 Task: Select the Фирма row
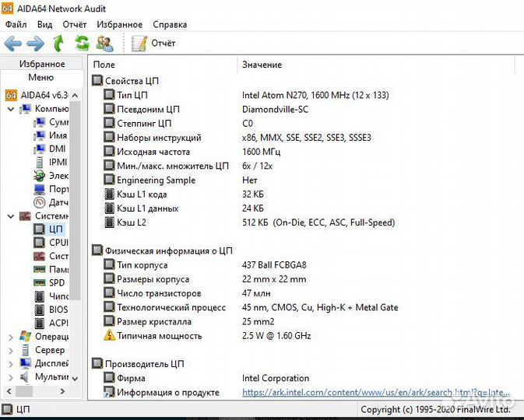click(206, 378)
